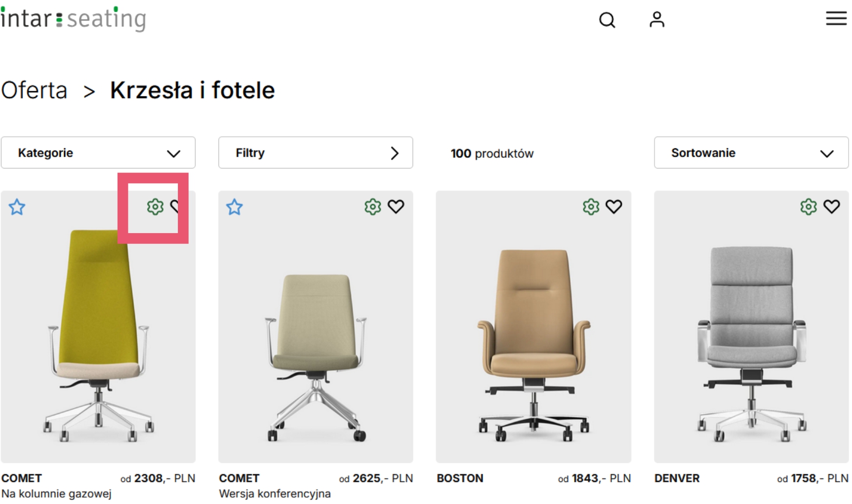The width and height of the screenshot is (852, 504).
Task: Click configurator gear on first Comet chair
Action: click(155, 207)
